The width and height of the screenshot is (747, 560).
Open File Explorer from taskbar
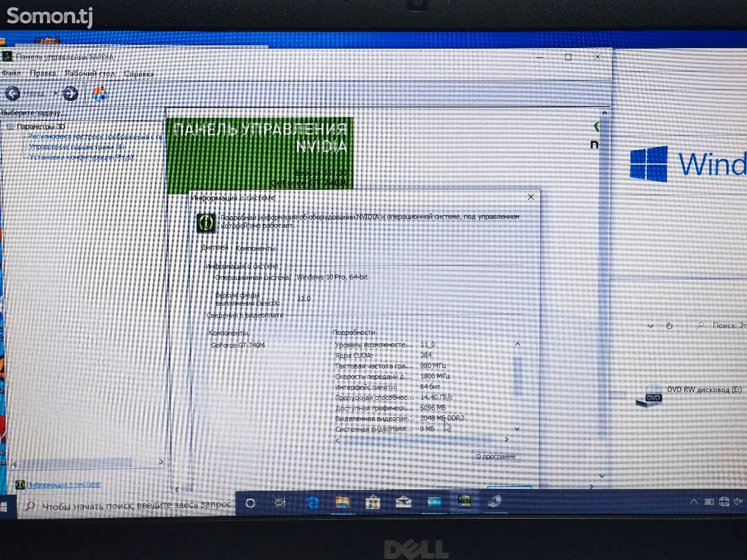pyautogui.click(x=342, y=503)
